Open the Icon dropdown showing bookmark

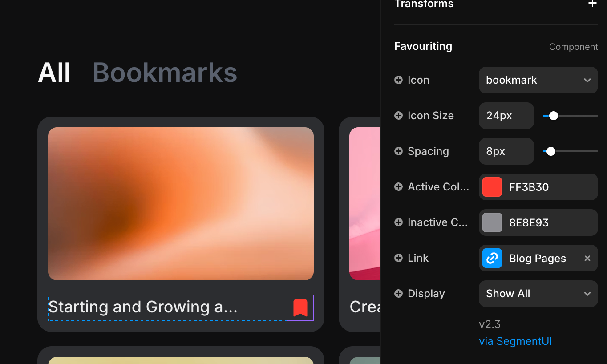538,80
